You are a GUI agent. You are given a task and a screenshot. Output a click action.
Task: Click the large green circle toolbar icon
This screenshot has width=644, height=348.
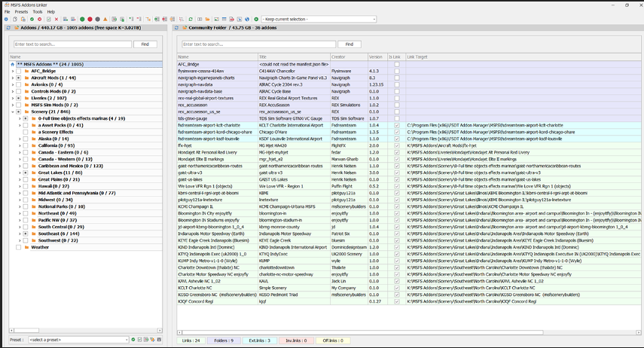coord(82,20)
